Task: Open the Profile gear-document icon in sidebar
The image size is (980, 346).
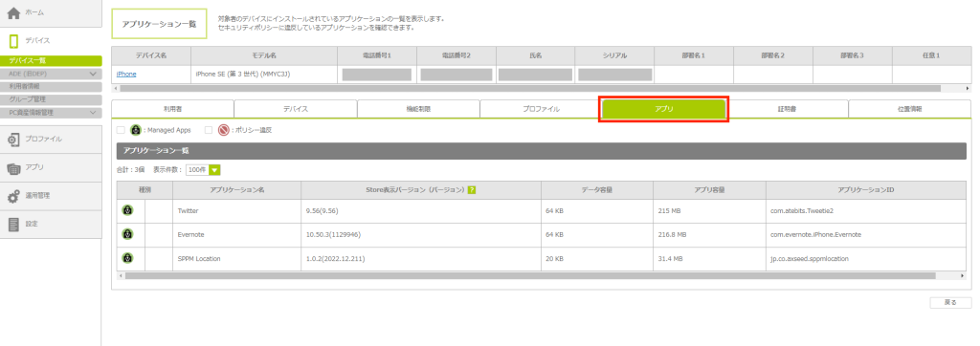Action: point(13,140)
